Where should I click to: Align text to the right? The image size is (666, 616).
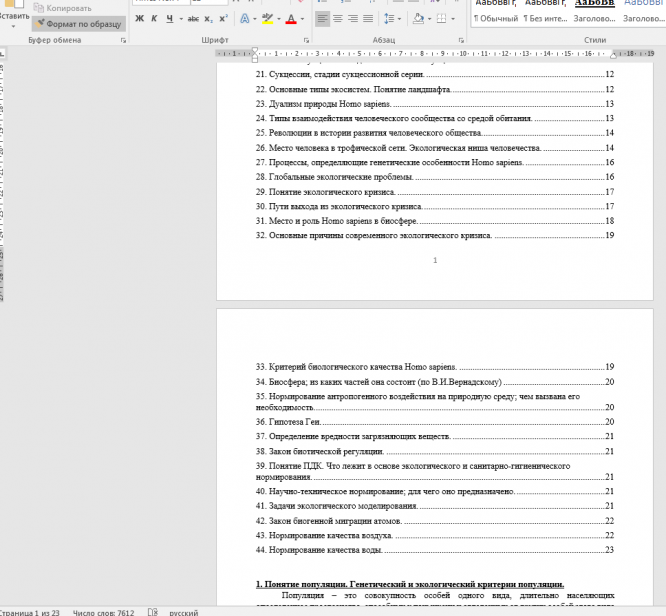[x=353, y=19]
